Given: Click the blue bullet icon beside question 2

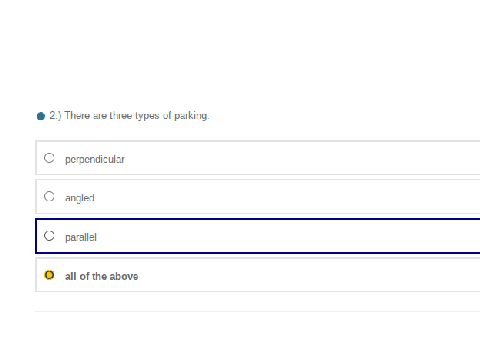Looking at the screenshot, I should (41, 116).
